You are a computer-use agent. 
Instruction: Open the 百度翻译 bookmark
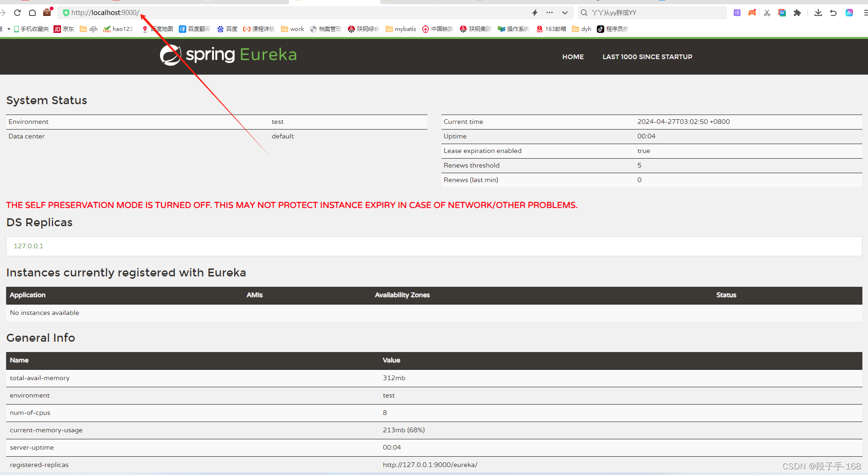coord(194,29)
